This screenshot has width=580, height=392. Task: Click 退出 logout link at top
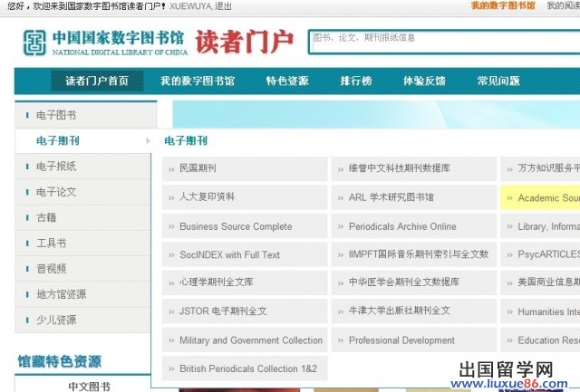[223, 6]
